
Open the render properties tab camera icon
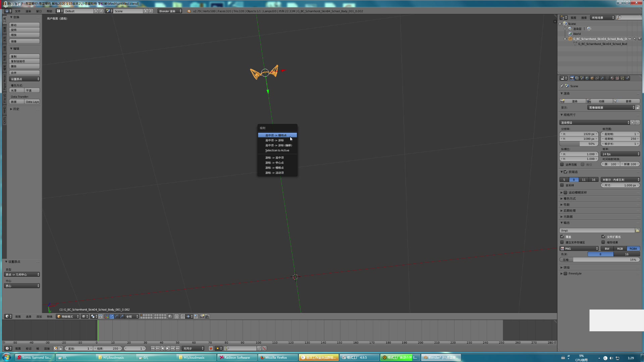click(x=572, y=78)
